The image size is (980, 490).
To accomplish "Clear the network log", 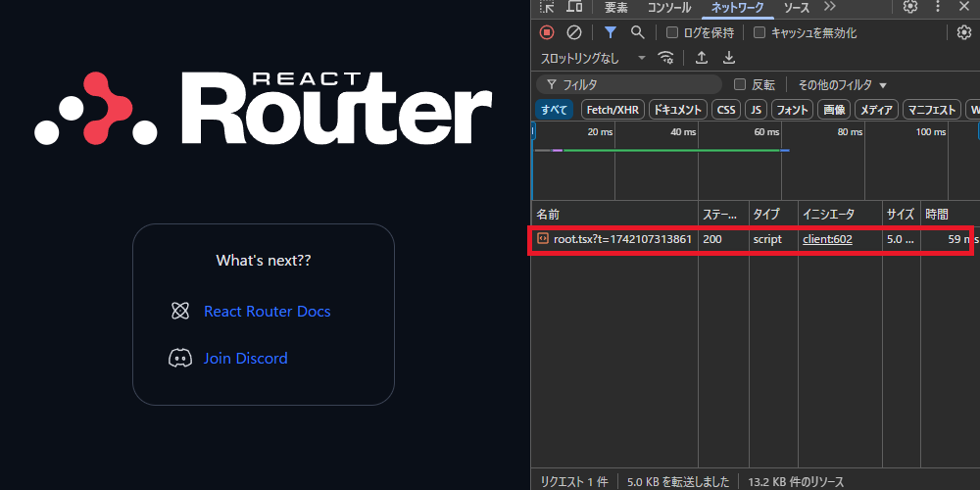I will [573, 32].
